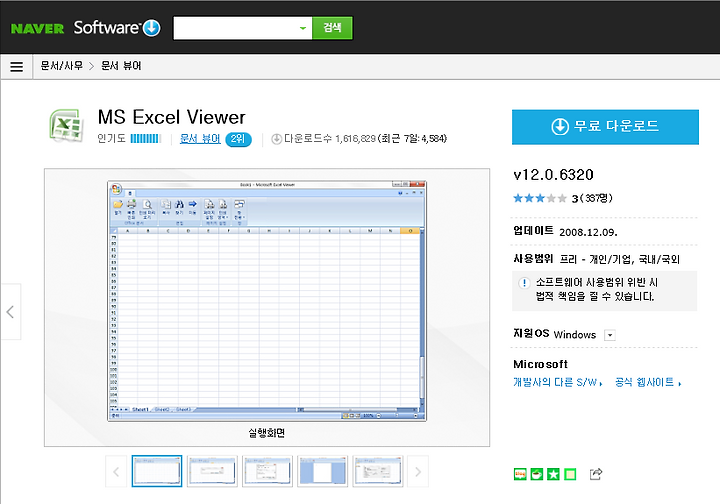Click the 실행화면 caption text
The image size is (720, 504).
267,432
